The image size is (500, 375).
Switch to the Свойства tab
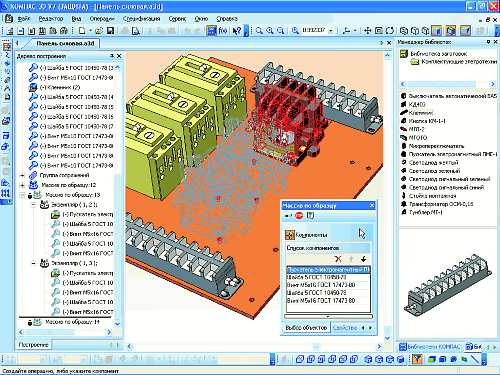click(x=345, y=328)
